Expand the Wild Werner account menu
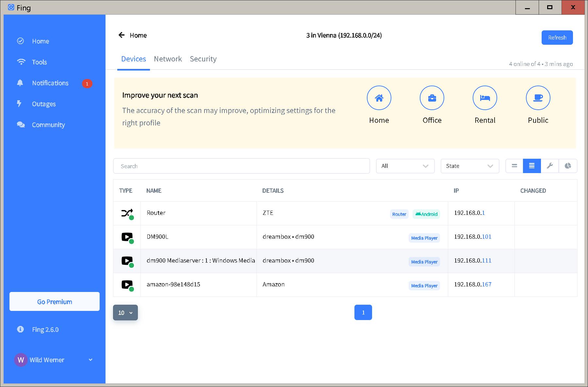The height and width of the screenshot is (387, 588). click(x=90, y=360)
